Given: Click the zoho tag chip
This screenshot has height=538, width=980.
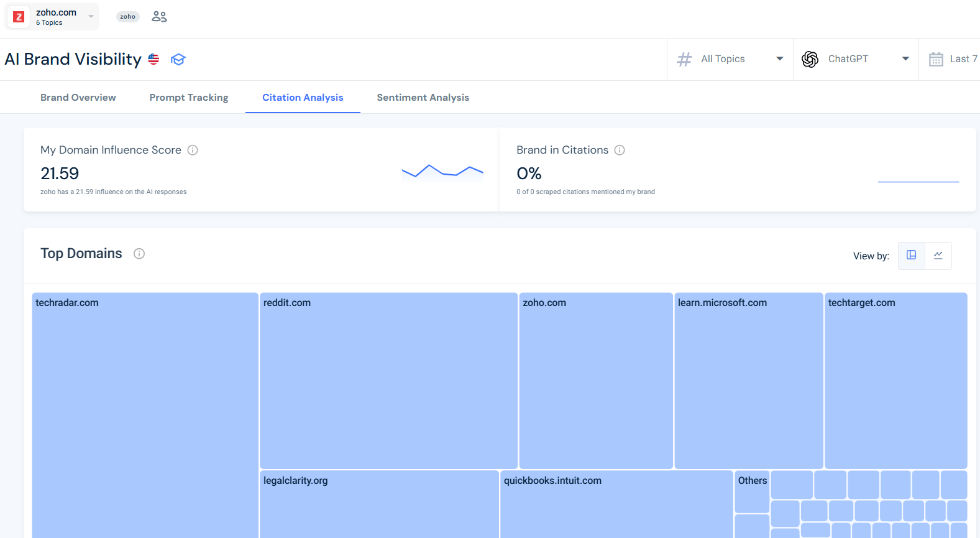Looking at the screenshot, I should point(128,17).
